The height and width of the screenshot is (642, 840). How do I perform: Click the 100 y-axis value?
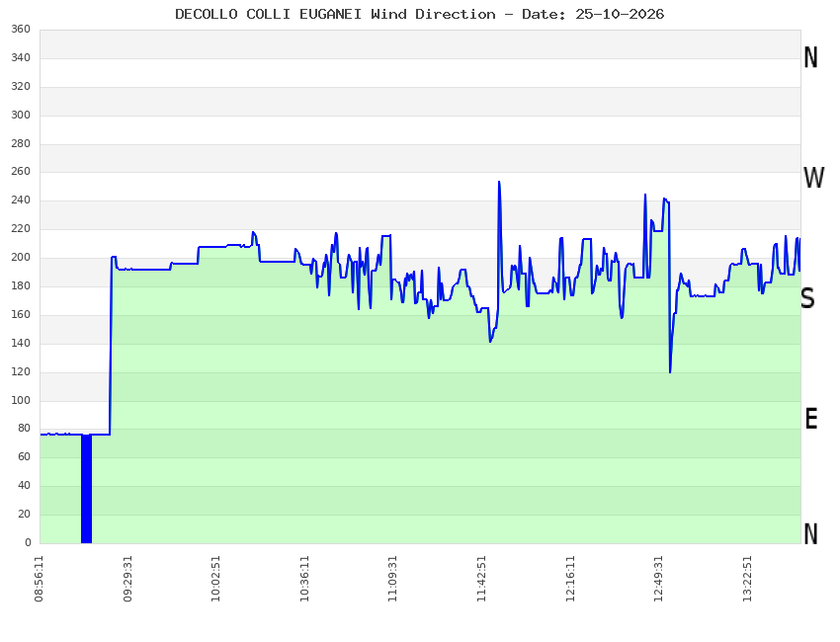click(21, 400)
